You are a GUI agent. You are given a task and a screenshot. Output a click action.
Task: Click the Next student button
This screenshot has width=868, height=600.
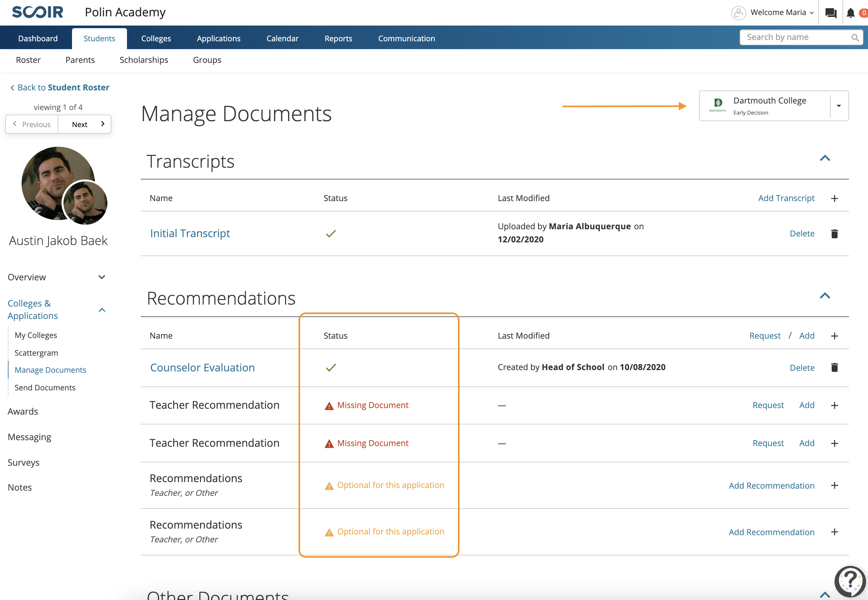pyautogui.click(x=84, y=124)
